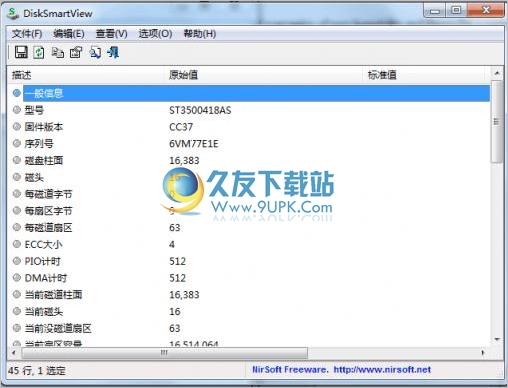Sort by the 标准值 column header
508x388 pixels.
[423, 75]
